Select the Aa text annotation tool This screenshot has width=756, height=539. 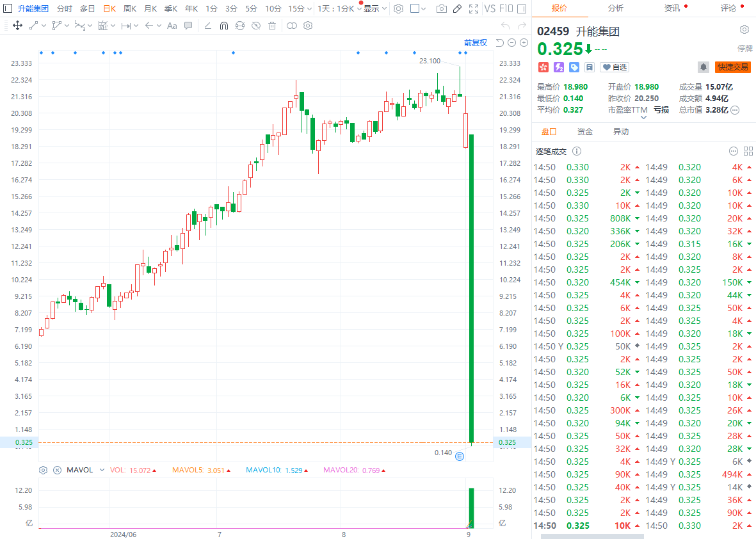click(x=172, y=26)
